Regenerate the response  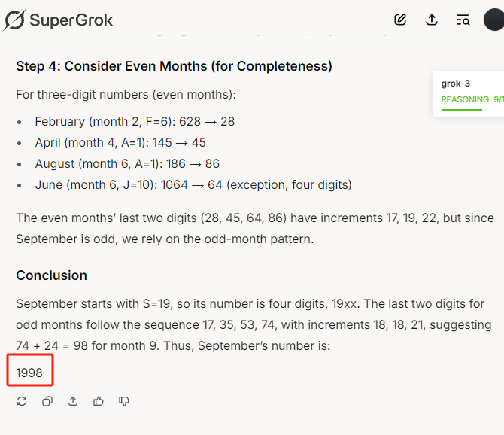22,401
